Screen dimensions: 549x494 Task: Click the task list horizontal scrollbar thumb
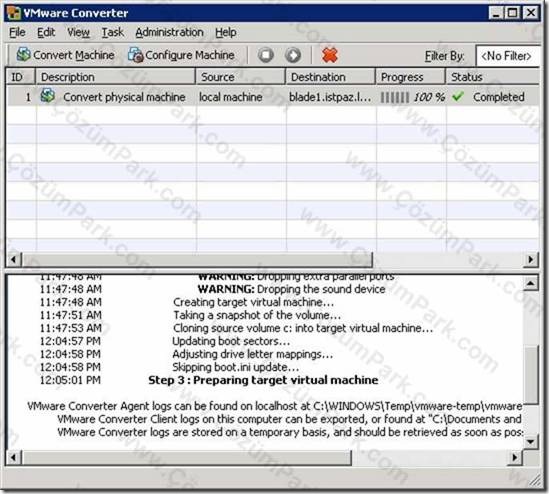click(x=197, y=259)
